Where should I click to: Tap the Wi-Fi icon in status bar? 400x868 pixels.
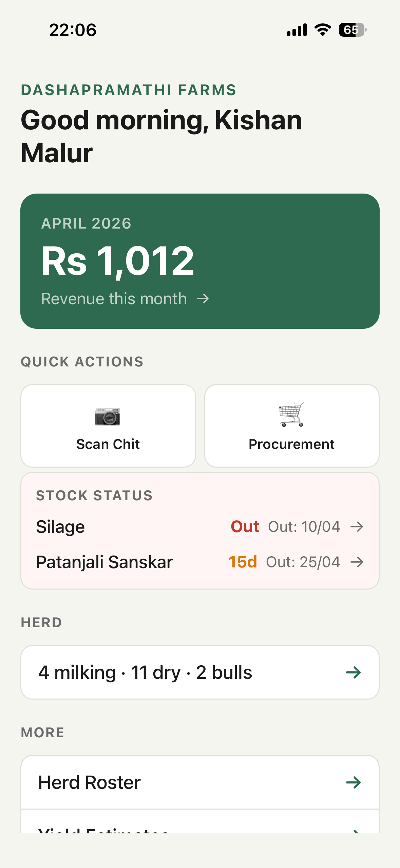coord(323,30)
